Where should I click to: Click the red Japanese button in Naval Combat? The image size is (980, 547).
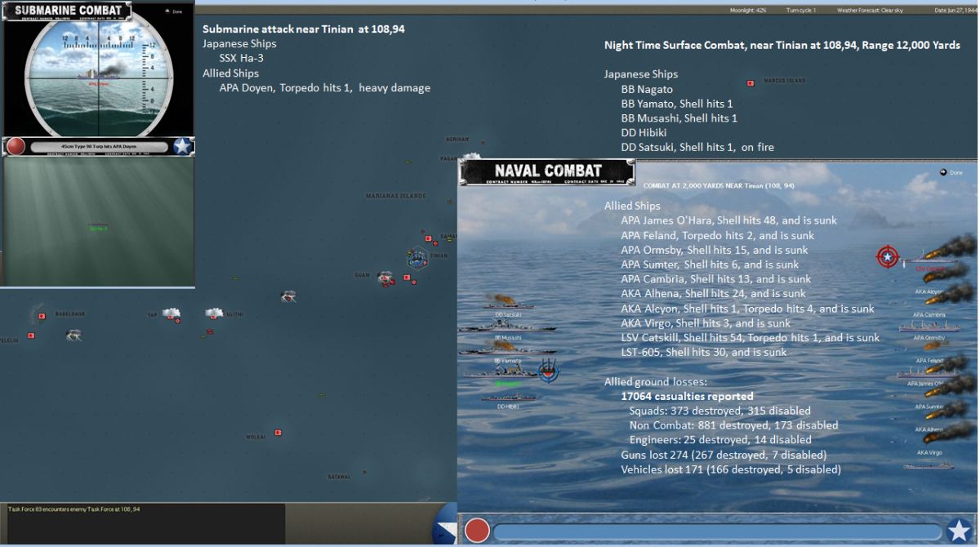tap(477, 531)
